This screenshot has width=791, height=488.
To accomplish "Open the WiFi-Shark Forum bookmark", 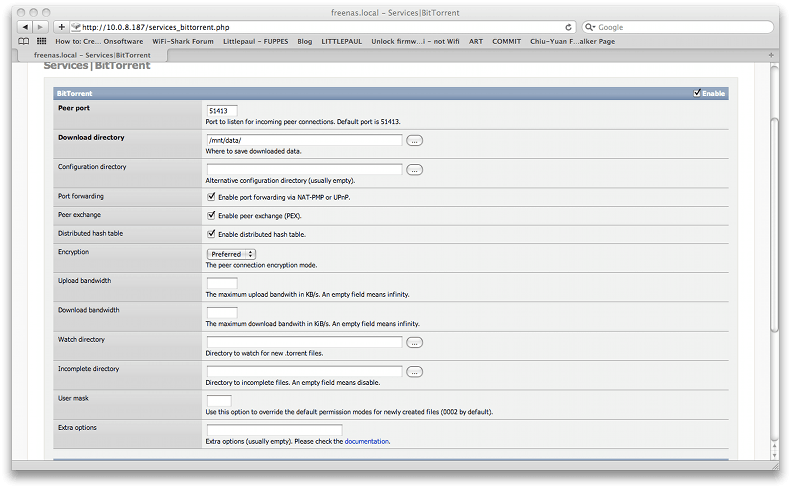I will (x=183, y=41).
